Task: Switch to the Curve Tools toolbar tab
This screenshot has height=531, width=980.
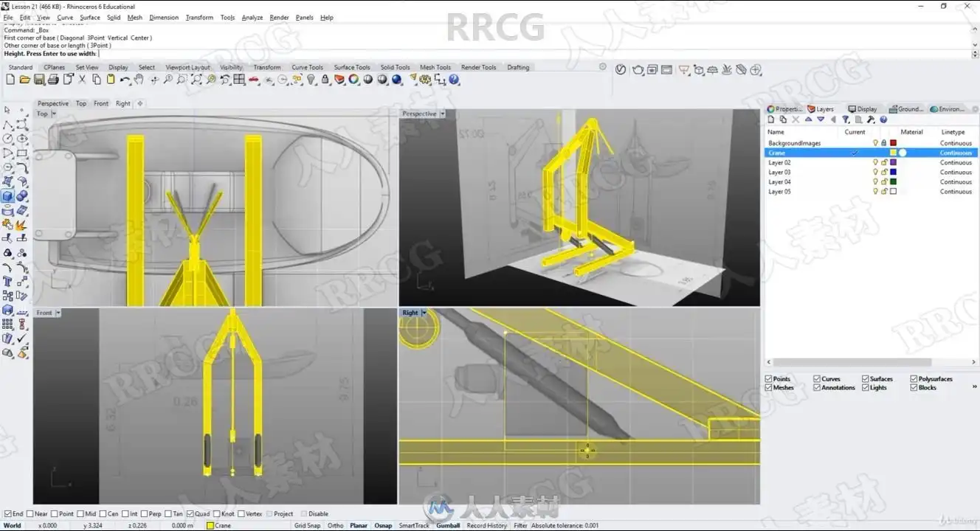Action: click(x=307, y=67)
